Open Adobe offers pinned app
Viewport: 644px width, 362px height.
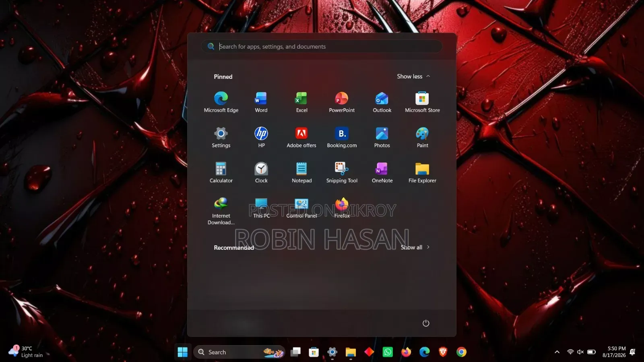pos(301,137)
